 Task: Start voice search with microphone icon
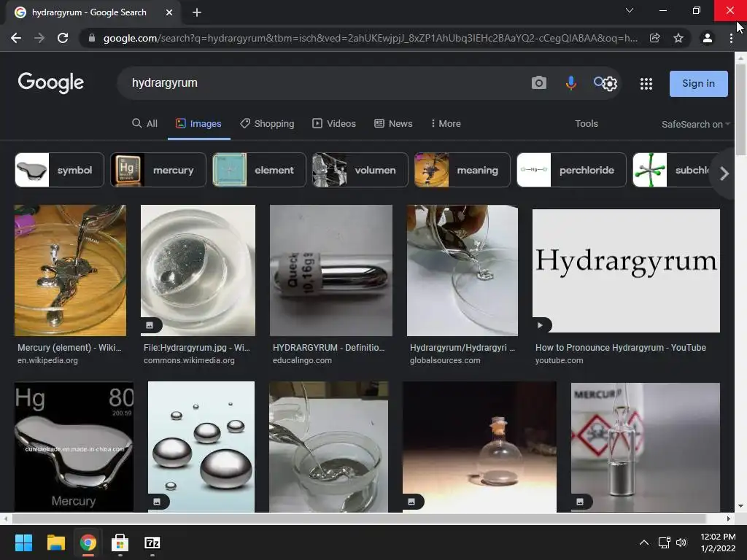(x=570, y=83)
